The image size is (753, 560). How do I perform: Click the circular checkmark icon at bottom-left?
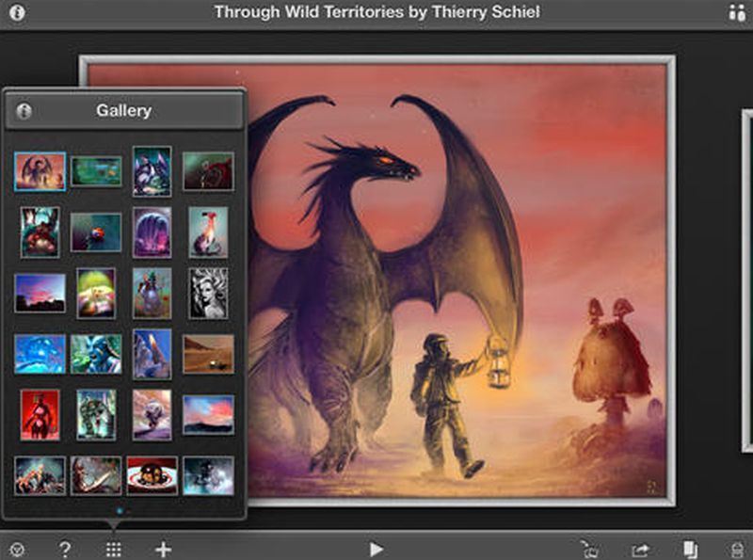click(x=16, y=550)
